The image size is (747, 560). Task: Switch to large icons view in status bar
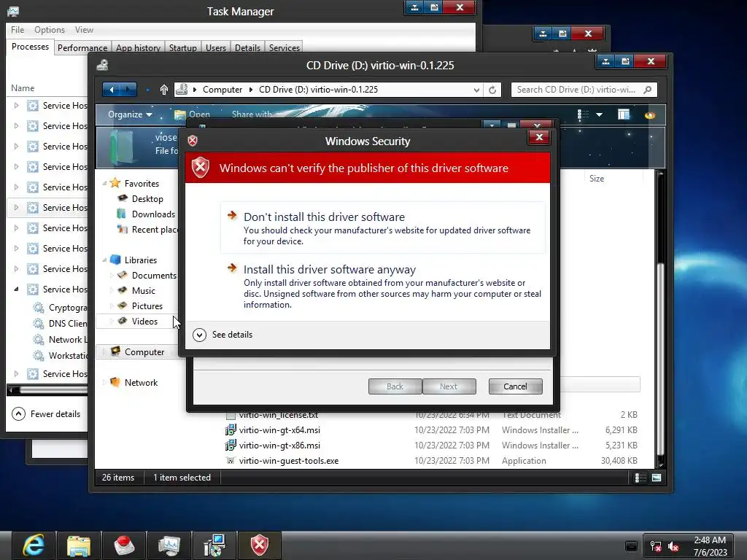tap(657, 478)
